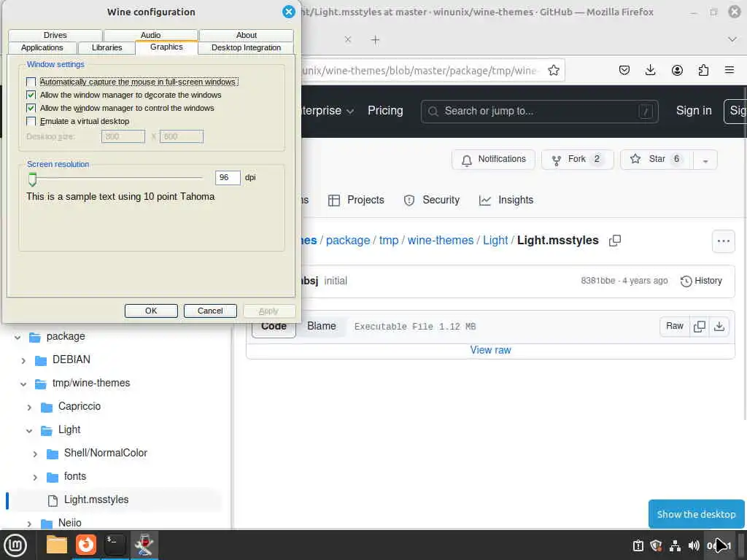Click the Firefox address bar
This screenshot has height=560, width=747.
click(x=419, y=71)
